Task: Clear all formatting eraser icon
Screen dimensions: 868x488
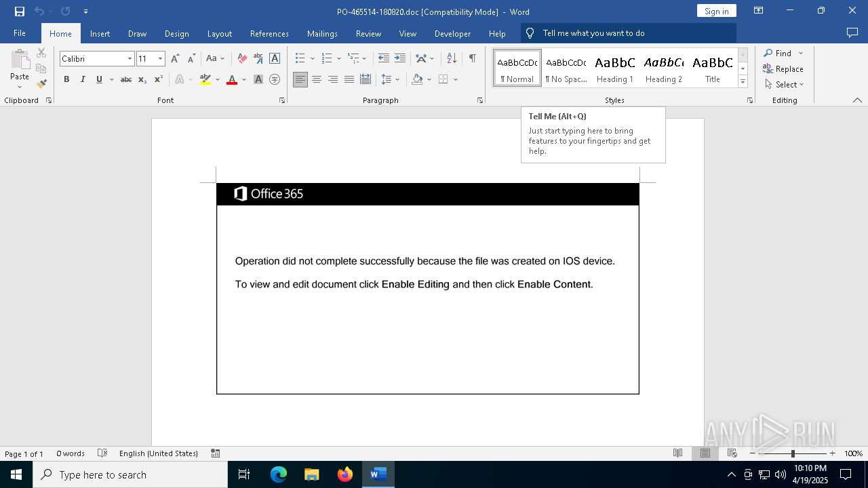Action: [242, 58]
